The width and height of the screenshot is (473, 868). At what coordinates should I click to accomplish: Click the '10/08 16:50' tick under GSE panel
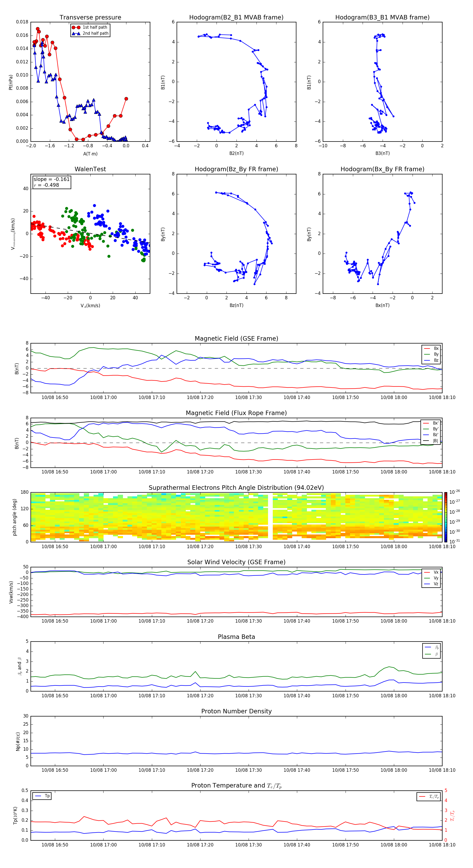(55, 398)
